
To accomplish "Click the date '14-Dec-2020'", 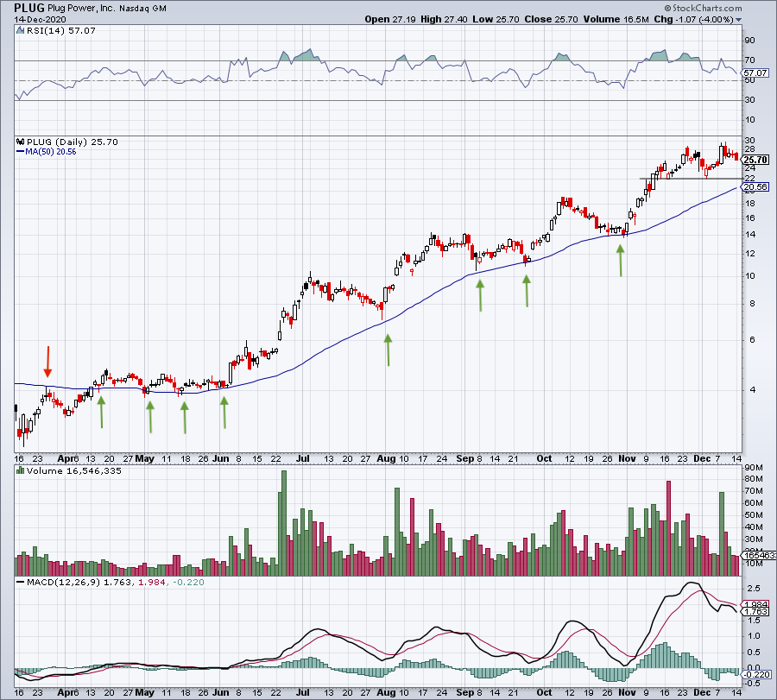I will click(x=40, y=19).
